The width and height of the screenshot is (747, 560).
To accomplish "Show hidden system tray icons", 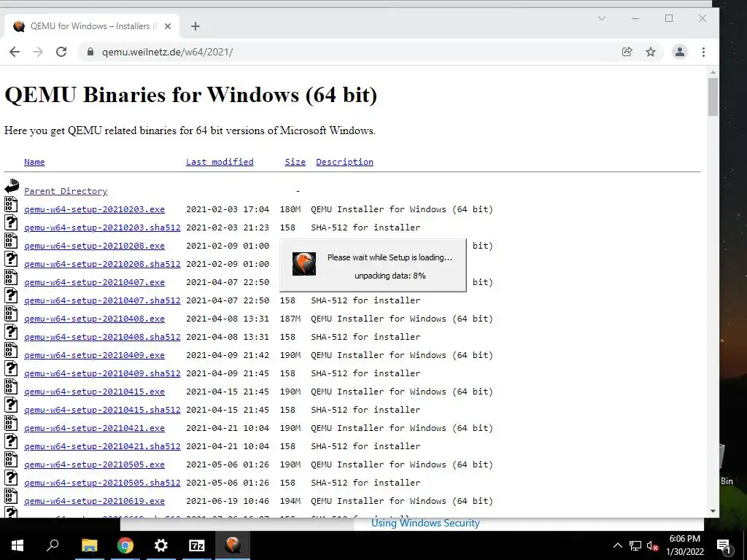I will click(x=617, y=545).
